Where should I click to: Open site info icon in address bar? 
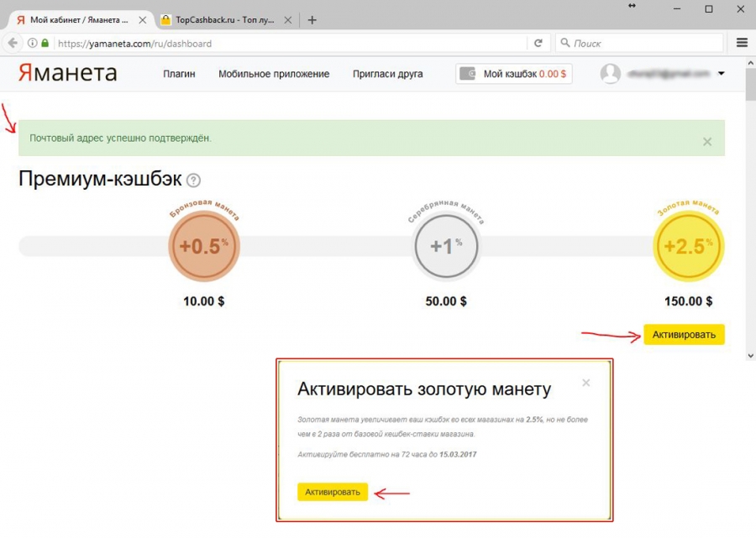32,44
